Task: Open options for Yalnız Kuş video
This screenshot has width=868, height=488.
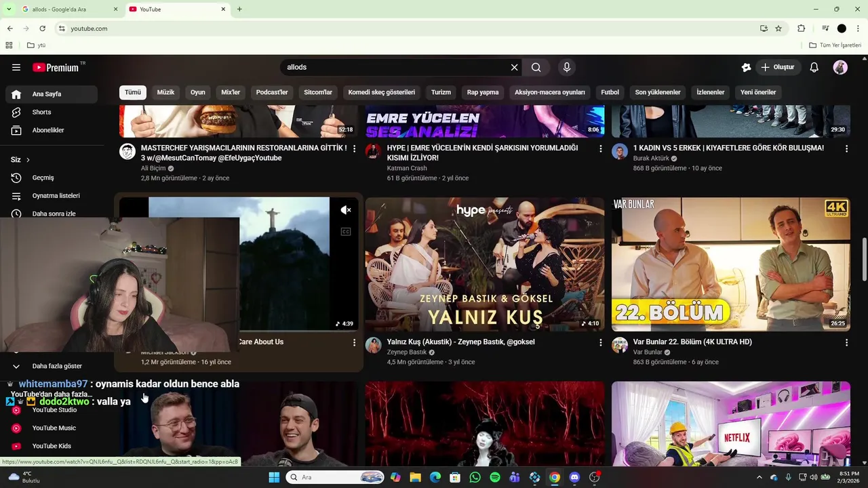Action: [x=600, y=343]
